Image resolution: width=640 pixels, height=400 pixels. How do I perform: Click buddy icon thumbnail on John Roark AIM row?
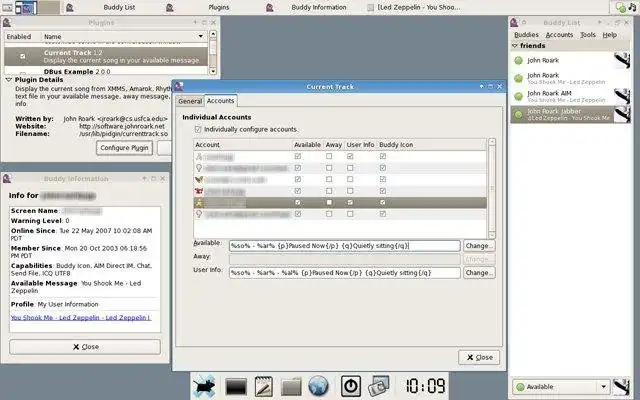coord(622,96)
